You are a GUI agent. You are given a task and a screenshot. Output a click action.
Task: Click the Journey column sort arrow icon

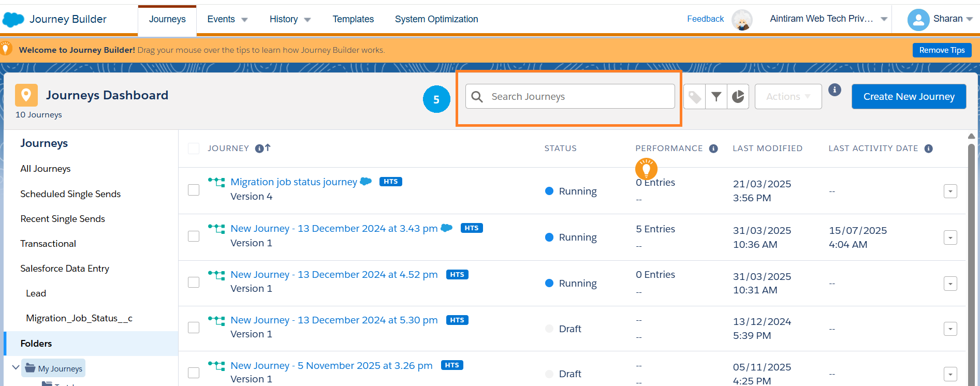pyautogui.click(x=268, y=148)
